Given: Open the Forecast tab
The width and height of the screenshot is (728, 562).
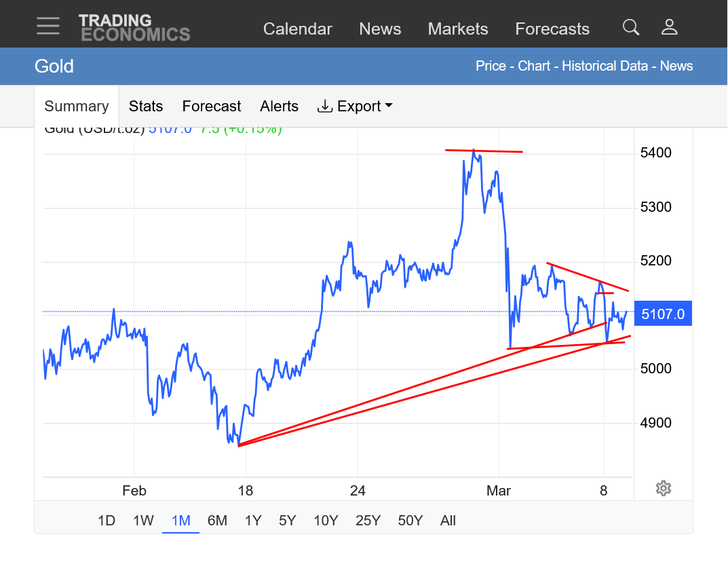Looking at the screenshot, I should (x=212, y=107).
